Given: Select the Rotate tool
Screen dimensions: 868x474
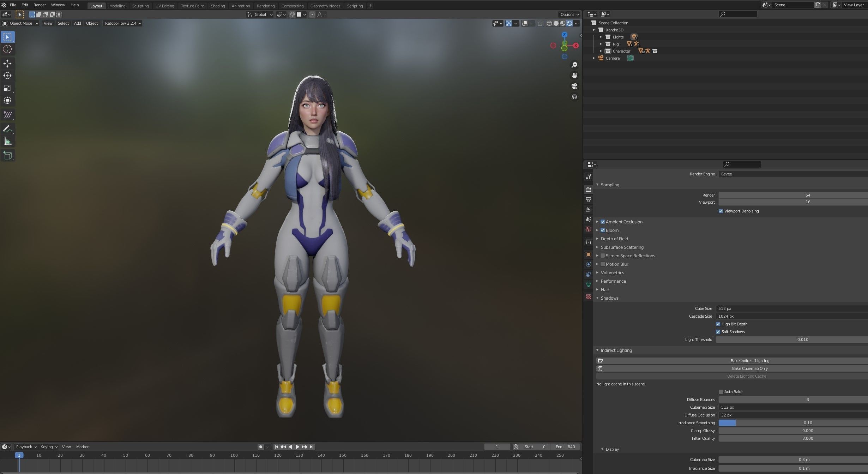Looking at the screenshot, I should tap(7, 76).
